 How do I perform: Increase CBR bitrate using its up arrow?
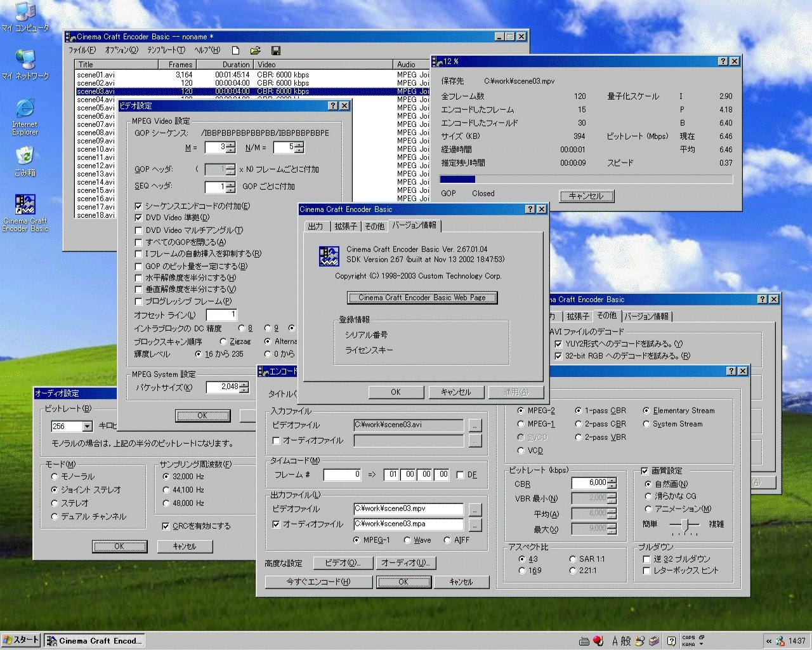612,480
